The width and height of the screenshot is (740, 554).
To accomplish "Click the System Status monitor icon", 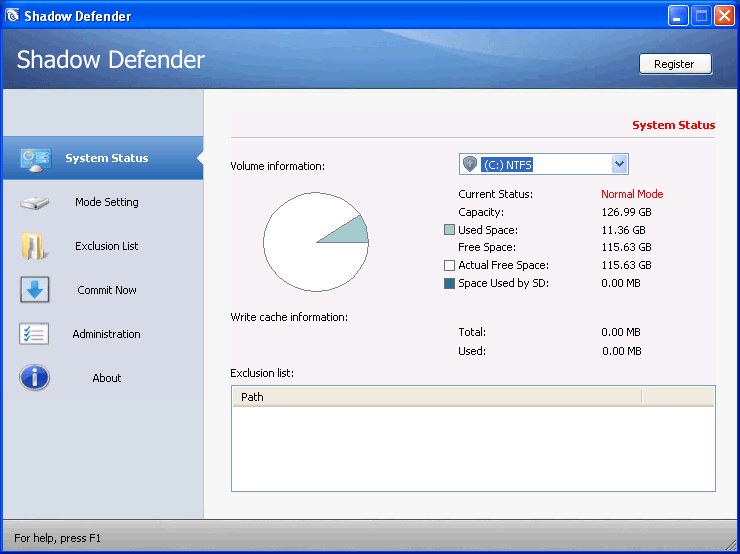I will [35, 159].
